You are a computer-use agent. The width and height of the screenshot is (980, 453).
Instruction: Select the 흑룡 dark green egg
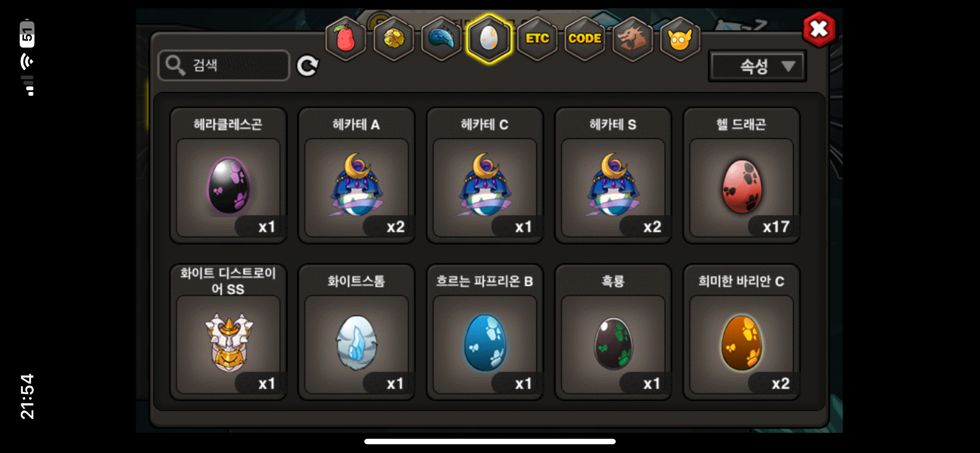(x=613, y=332)
